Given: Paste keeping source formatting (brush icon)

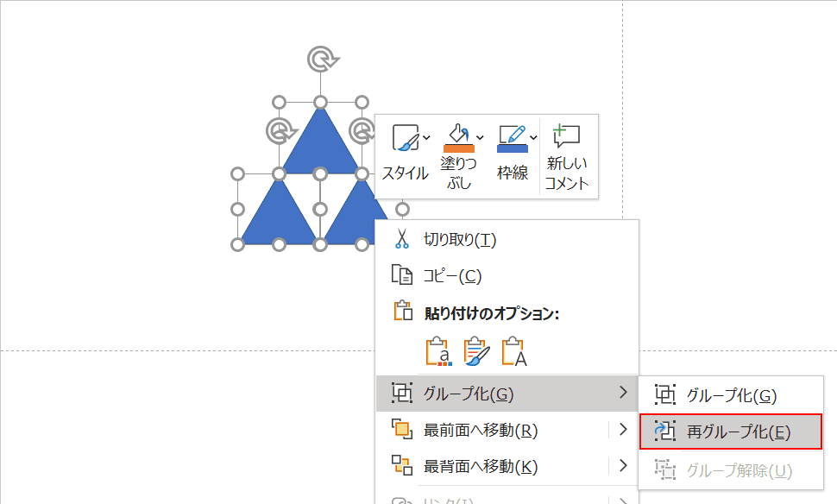Looking at the screenshot, I should click(476, 351).
